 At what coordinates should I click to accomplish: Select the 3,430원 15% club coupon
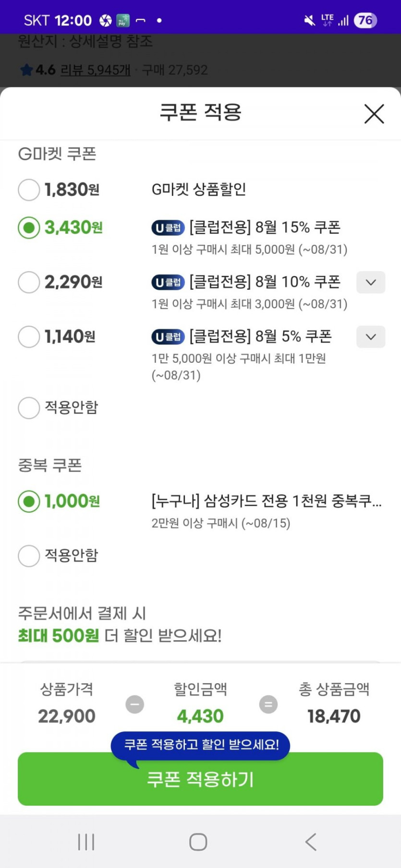click(x=29, y=227)
